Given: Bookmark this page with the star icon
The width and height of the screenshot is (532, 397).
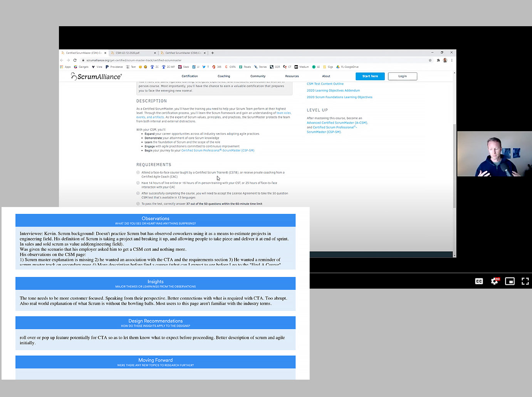Looking at the screenshot, I should 430,60.
